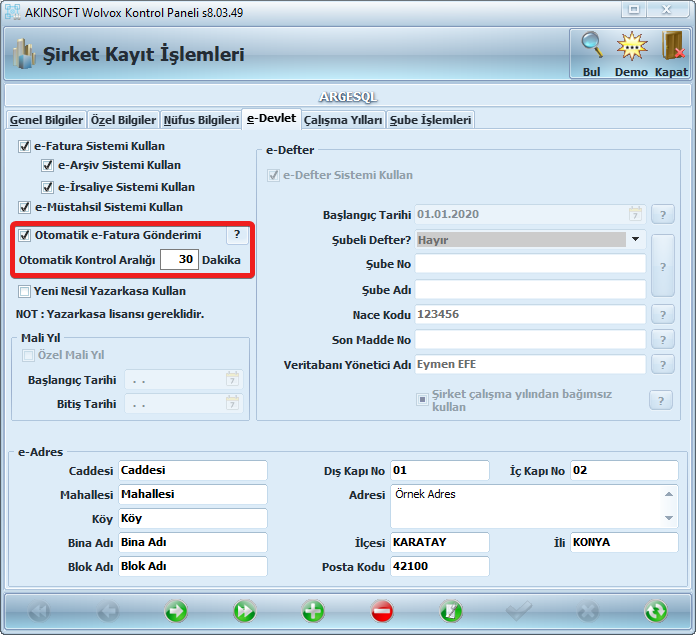
Task: Click Veritabanı Yönetici Adı field
Action: click(x=530, y=364)
